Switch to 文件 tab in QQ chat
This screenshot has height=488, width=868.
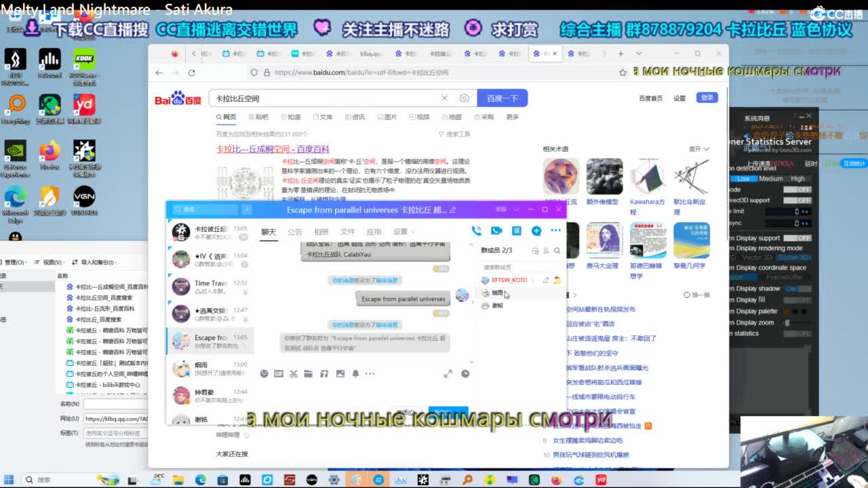point(347,232)
